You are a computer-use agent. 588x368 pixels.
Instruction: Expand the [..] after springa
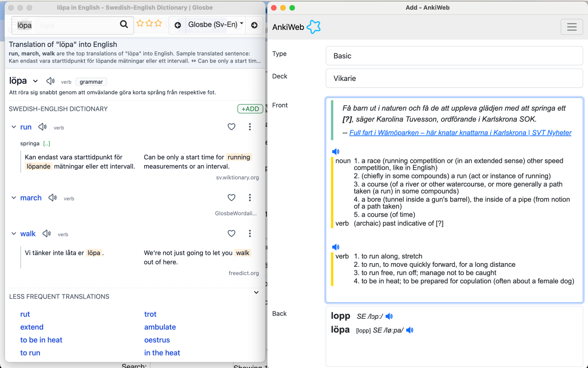click(46, 144)
